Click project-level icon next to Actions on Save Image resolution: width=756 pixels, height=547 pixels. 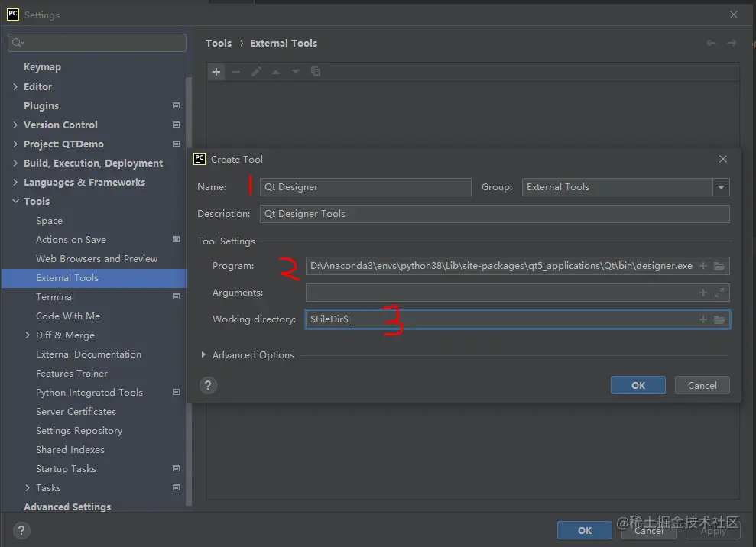coord(176,240)
